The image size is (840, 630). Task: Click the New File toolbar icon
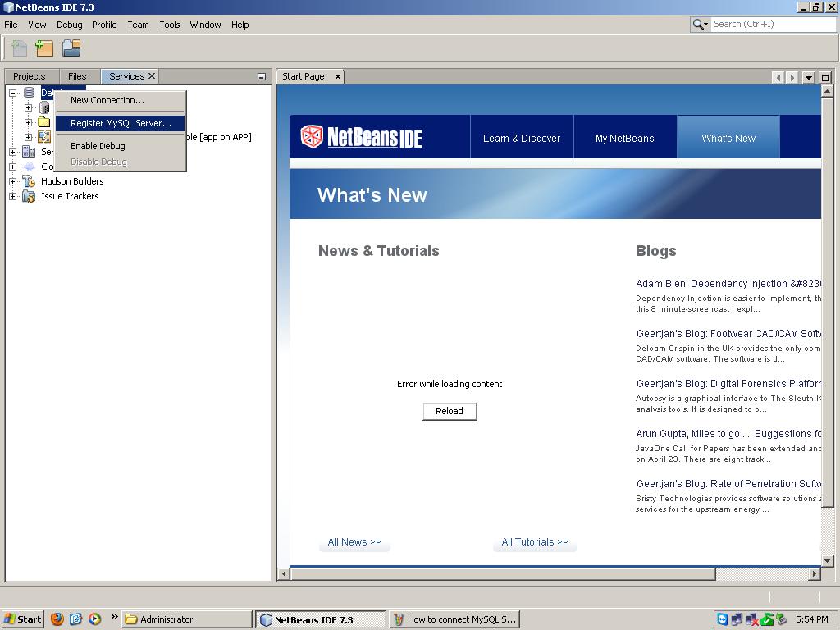19,48
